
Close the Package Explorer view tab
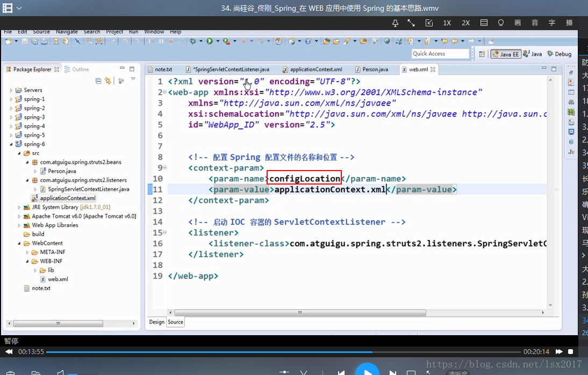pos(56,69)
